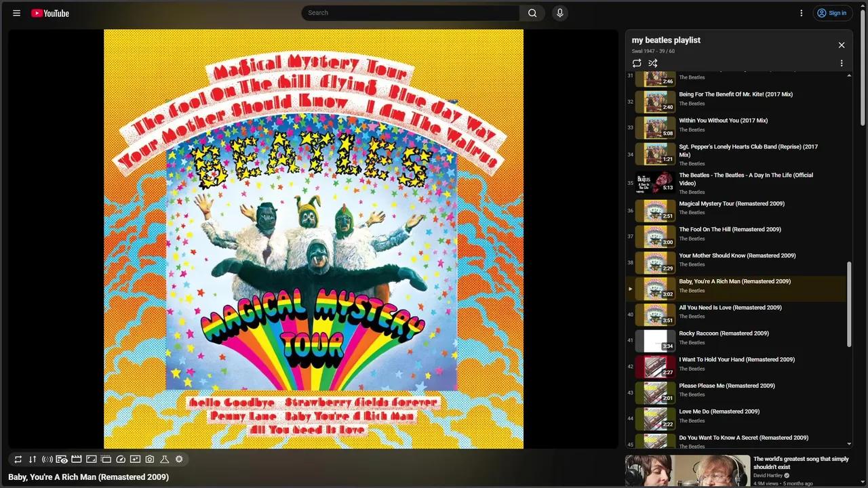The image size is (868, 488).
Task: Click the playlist scrollbar up arrow
Action: 849,75
